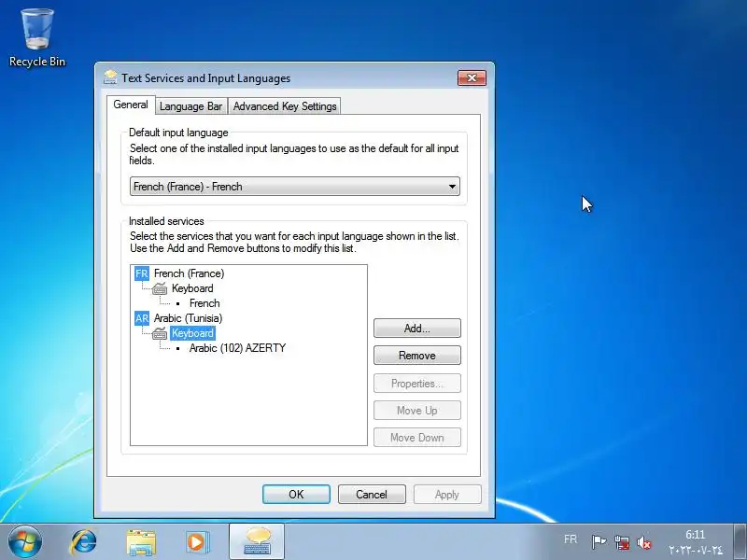Click keyboard icon under French (France)
Viewport: 747px width, 560px height.
(160, 288)
